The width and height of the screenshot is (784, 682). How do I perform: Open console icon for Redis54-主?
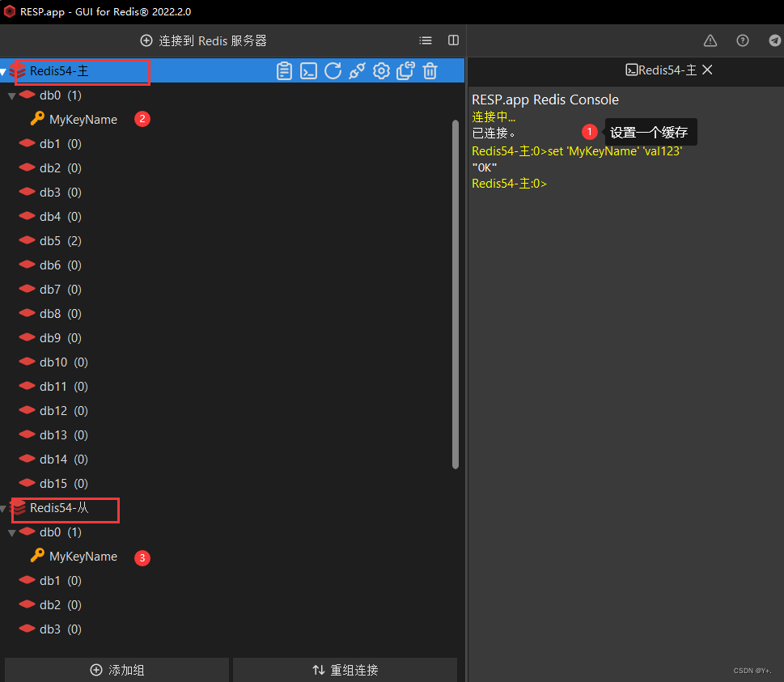click(308, 71)
